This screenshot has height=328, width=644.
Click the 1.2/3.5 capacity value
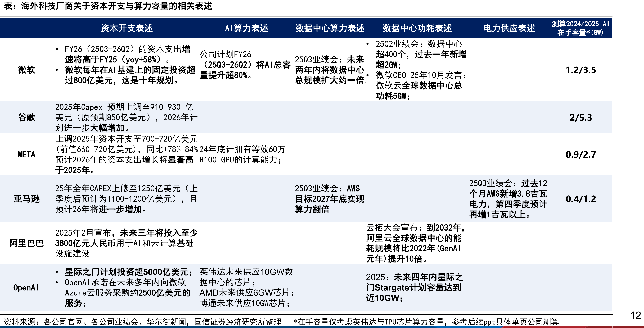581,70
